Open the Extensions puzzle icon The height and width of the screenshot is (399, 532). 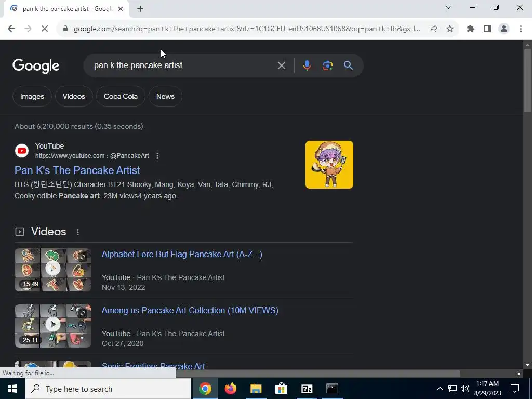pos(471,29)
